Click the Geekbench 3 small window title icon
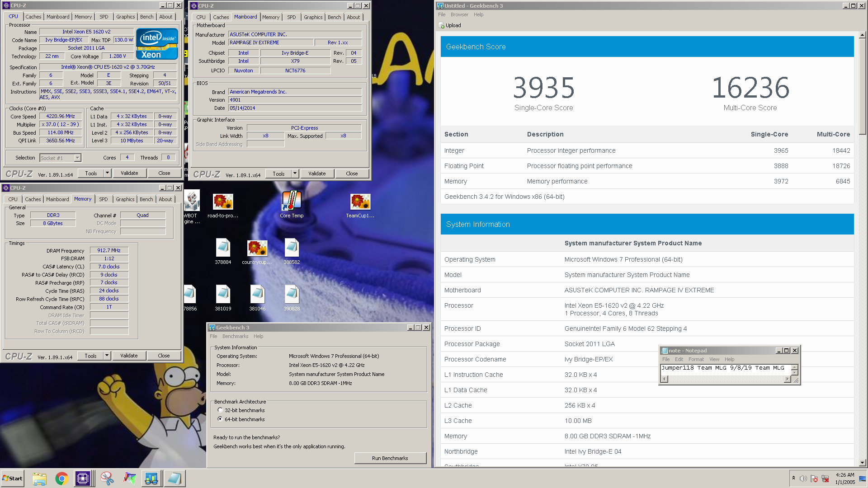Screen dimensions: 868x488 (212, 328)
